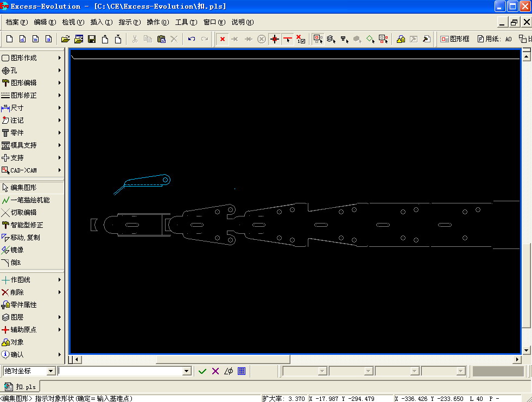This screenshot has width=532, height=402.
Task: Expand the CAD->CAM submenu
Action: tap(32, 170)
